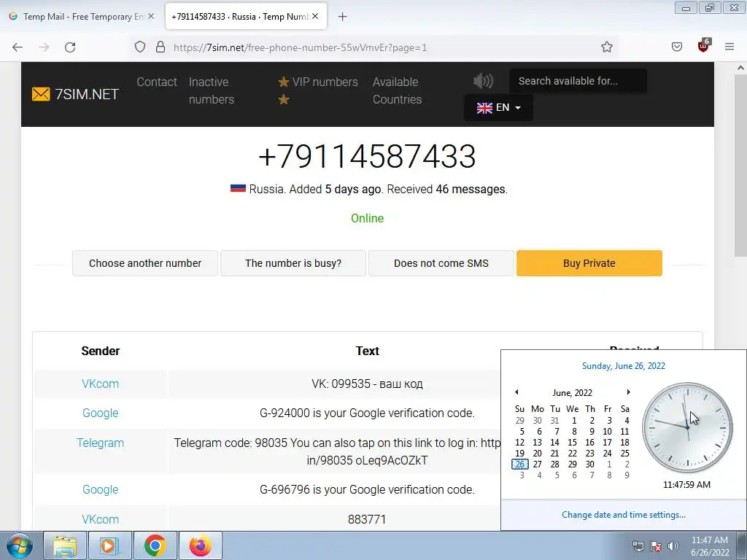Image resolution: width=747 pixels, height=560 pixels.
Task: Go to next month in calendar
Action: (x=628, y=392)
